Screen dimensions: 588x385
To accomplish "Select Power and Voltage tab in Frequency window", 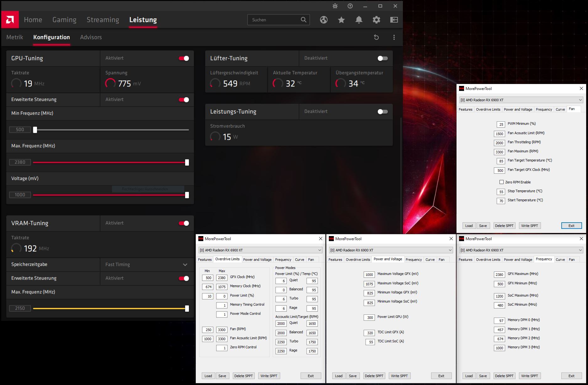I will click(x=518, y=260).
